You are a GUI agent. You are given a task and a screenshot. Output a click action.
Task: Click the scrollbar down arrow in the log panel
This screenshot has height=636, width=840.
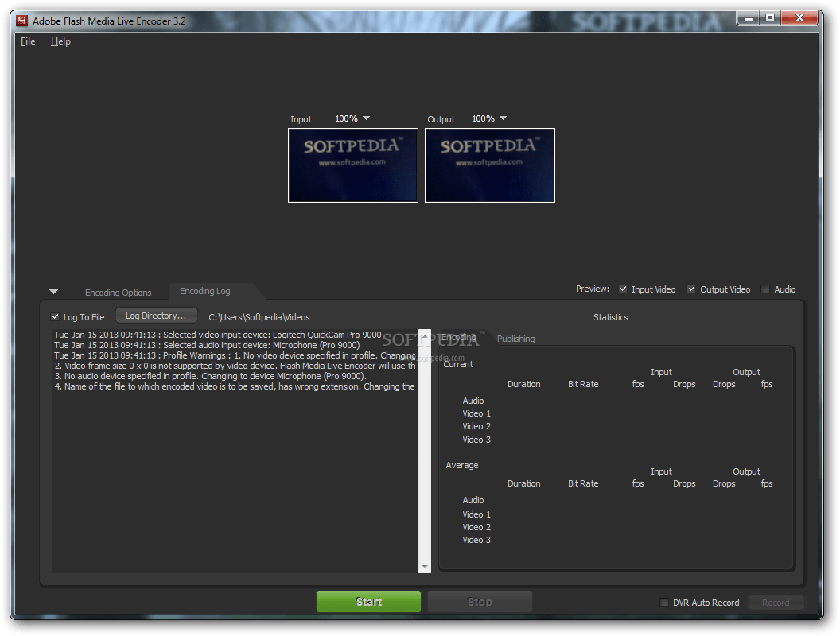(424, 564)
